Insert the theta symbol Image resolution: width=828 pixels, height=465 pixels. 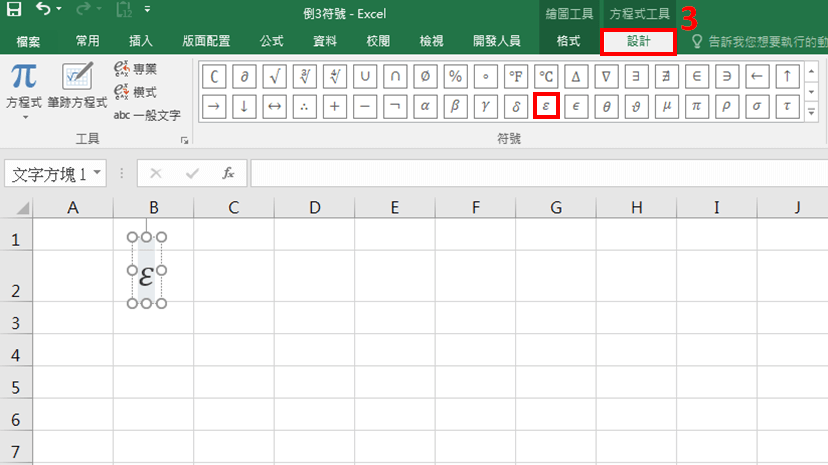[x=607, y=105]
